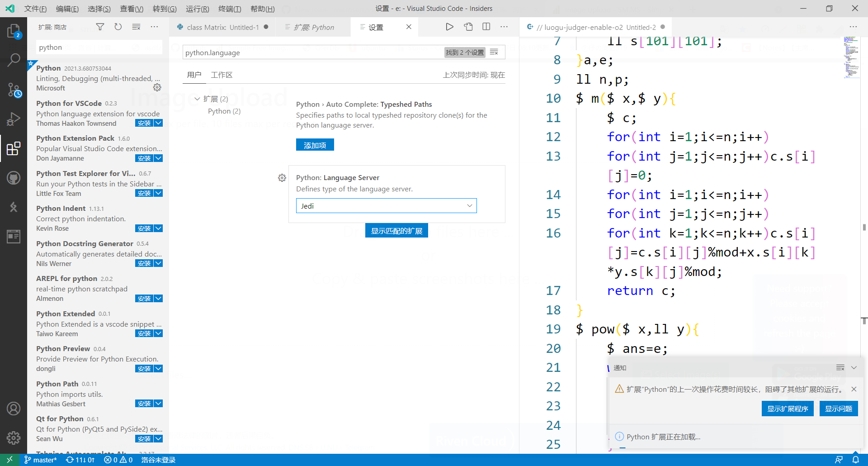This screenshot has height=466, width=868.
Task: Open the Search view in activity bar
Action: coord(14,60)
